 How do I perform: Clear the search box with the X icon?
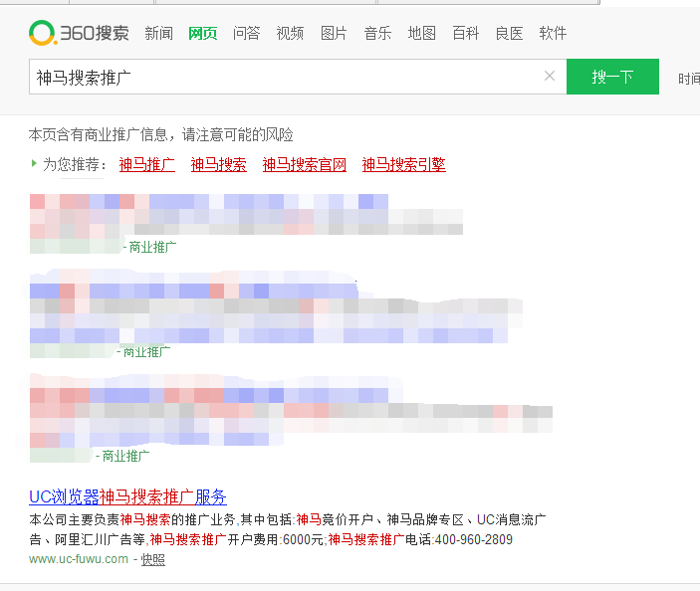[x=550, y=77]
